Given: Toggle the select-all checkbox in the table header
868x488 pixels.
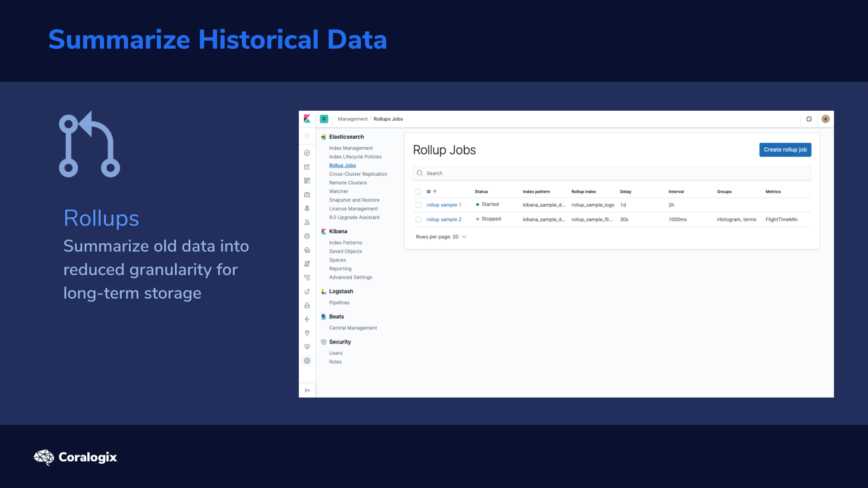Looking at the screenshot, I should pyautogui.click(x=418, y=192).
